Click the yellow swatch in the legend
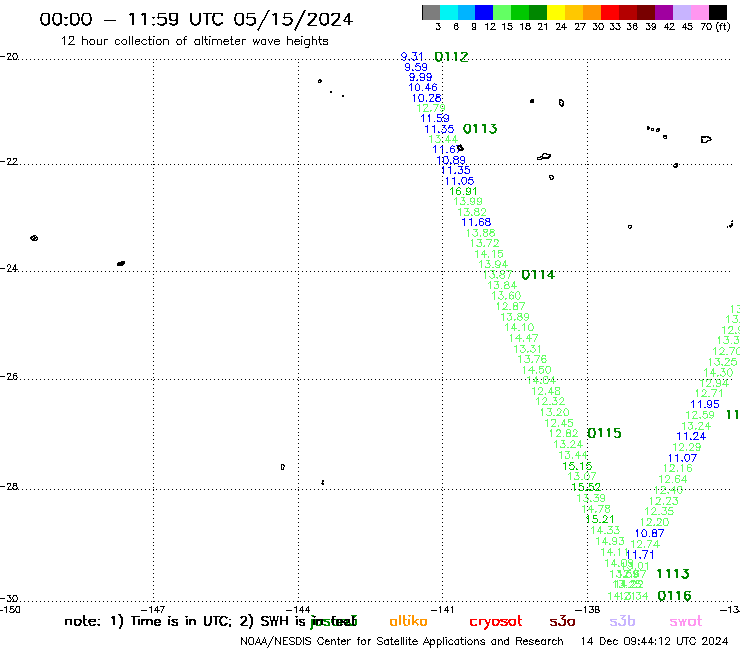740x650 pixels. 556,12
